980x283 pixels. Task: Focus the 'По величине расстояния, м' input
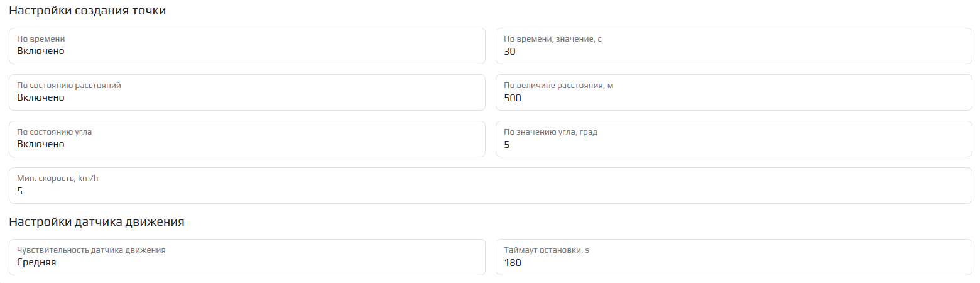[734, 92]
